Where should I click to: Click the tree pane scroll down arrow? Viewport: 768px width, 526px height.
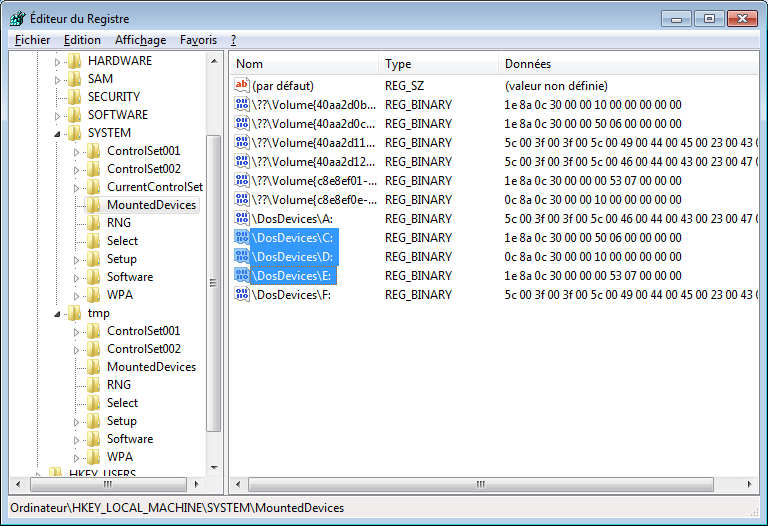pyautogui.click(x=214, y=468)
